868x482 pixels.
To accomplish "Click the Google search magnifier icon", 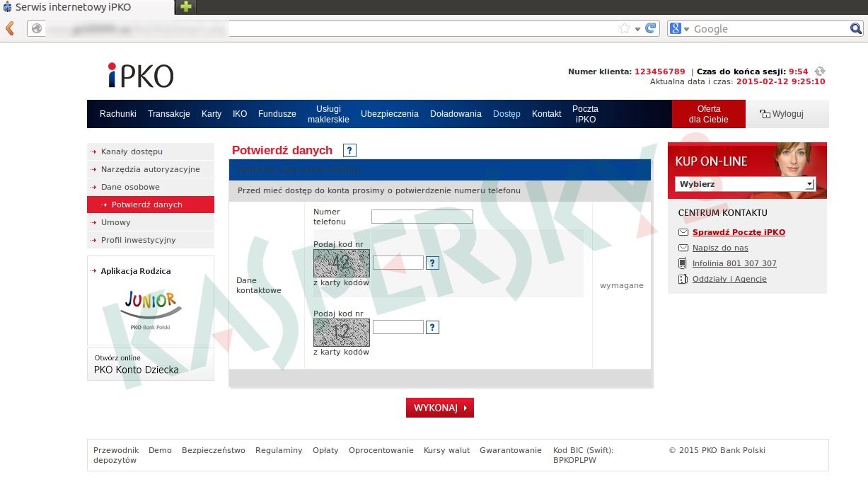I will [856, 29].
